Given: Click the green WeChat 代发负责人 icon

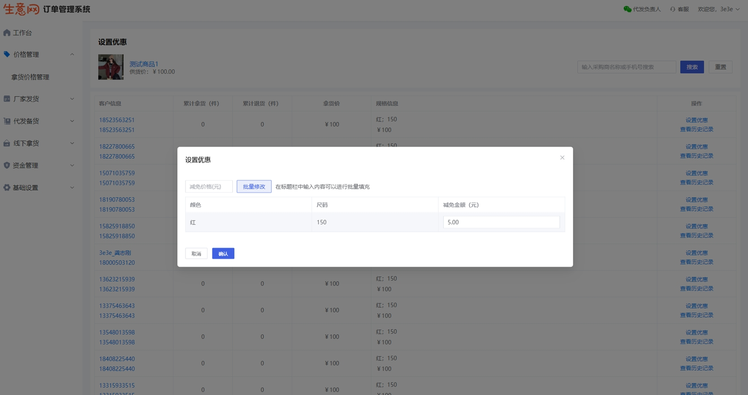Looking at the screenshot, I should click(627, 9).
